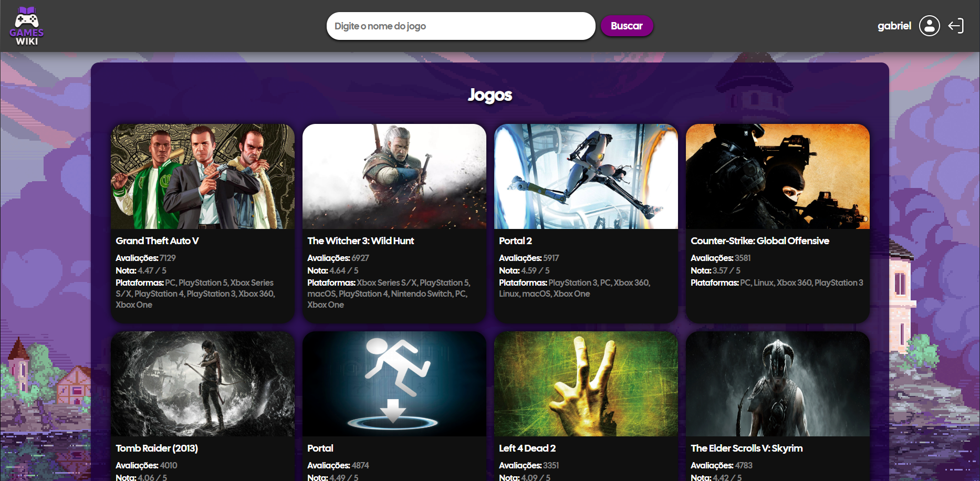
Task: Open the Grand Theft Auto V cover image
Action: coord(203,176)
